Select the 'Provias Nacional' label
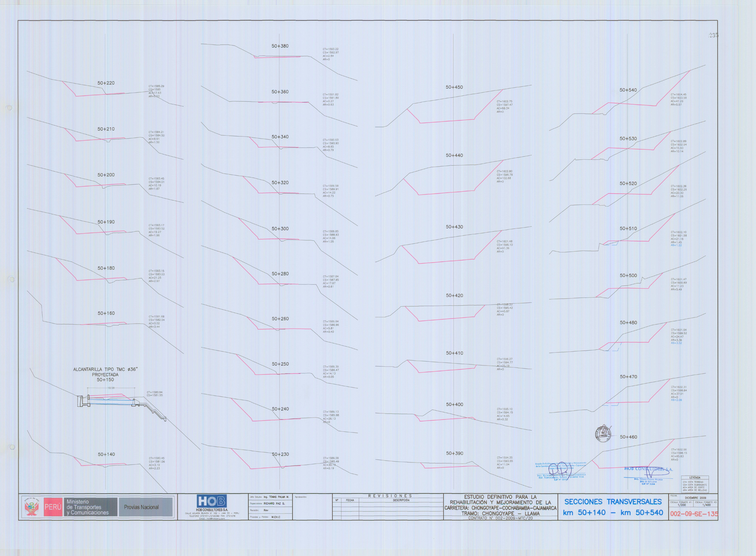The image size is (756, 556). click(x=141, y=507)
